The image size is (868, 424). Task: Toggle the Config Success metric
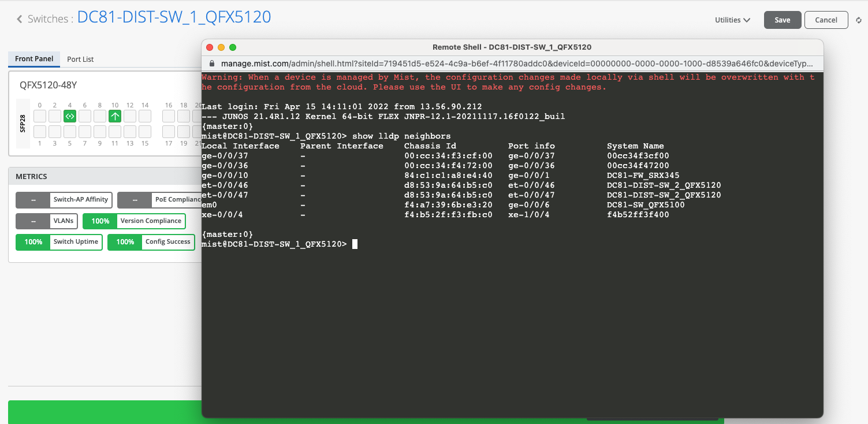(151, 242)
